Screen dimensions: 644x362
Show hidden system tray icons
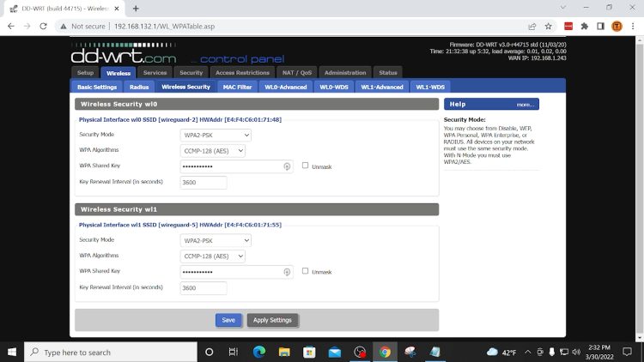[528, 353]
